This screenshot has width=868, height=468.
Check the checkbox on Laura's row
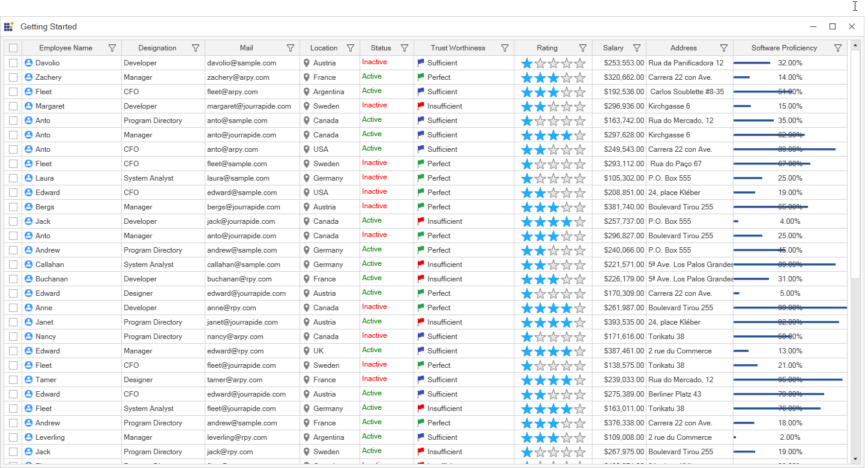[x=13, y=178]
